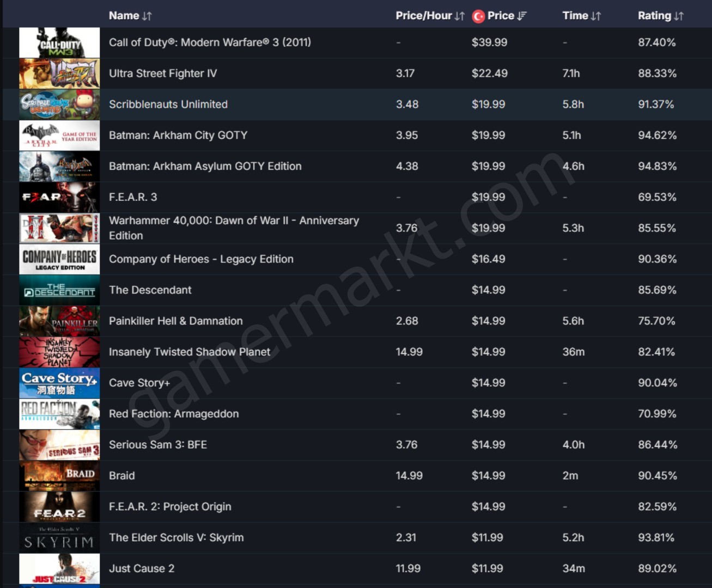712x588 pixels.
Task: Click the Price/Hour column header
Action: point(424,16)
